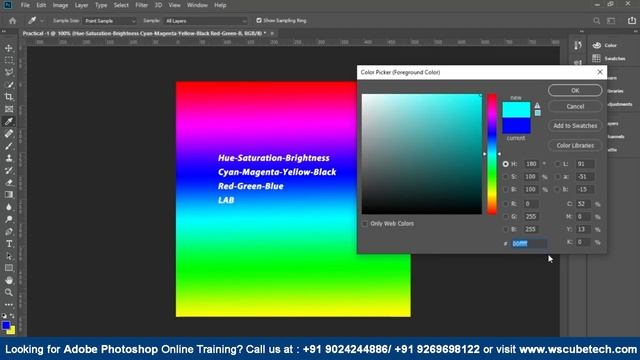Select the S saturation radio button
The image size is (640, 360).
[506, 177]
